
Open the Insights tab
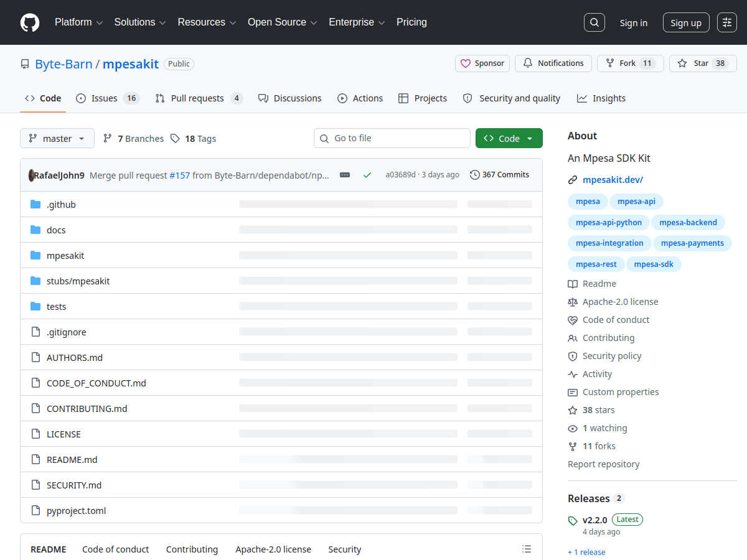601,98
